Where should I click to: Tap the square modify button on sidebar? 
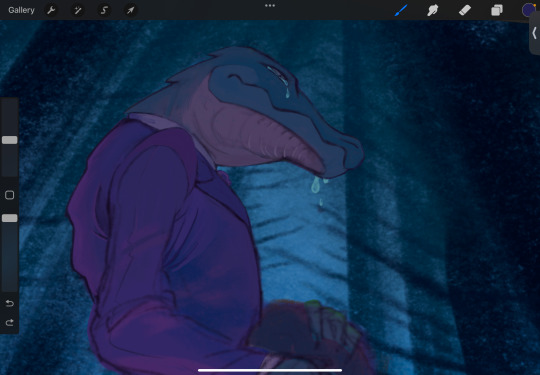[10, 195]
